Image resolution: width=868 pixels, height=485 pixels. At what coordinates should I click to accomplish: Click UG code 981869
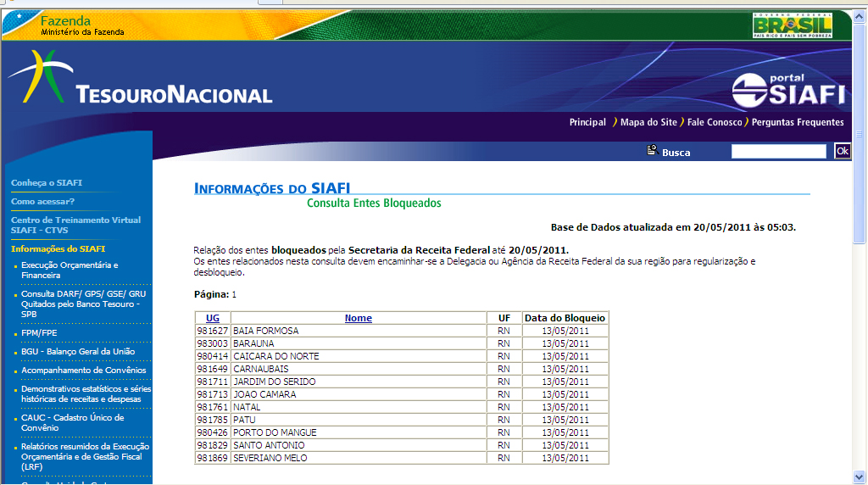tap(212, 459)
